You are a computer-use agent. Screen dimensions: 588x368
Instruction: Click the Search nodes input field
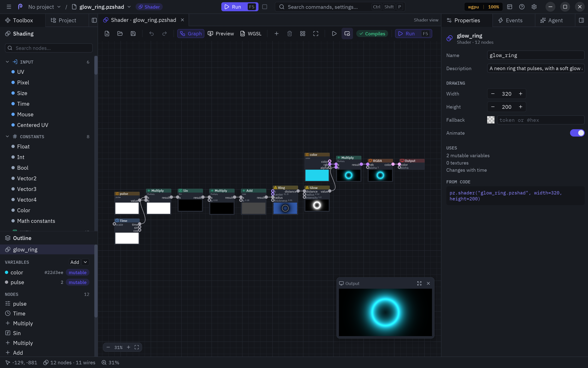[49, 48]
